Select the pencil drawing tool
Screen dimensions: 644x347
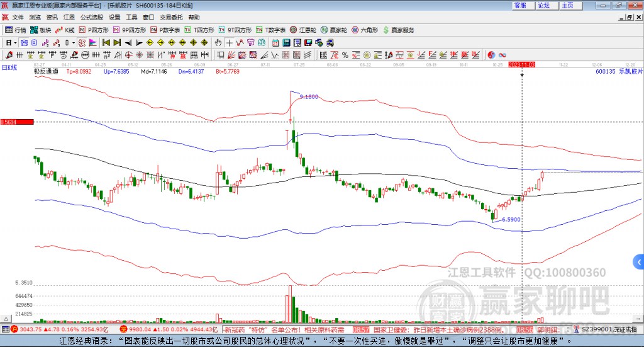[x=9, y=55]
